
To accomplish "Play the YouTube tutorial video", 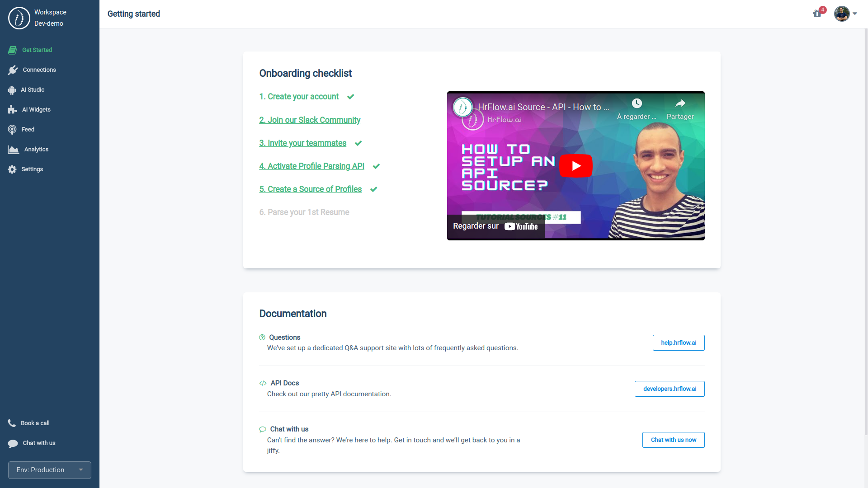I will (x=576, y=166).
